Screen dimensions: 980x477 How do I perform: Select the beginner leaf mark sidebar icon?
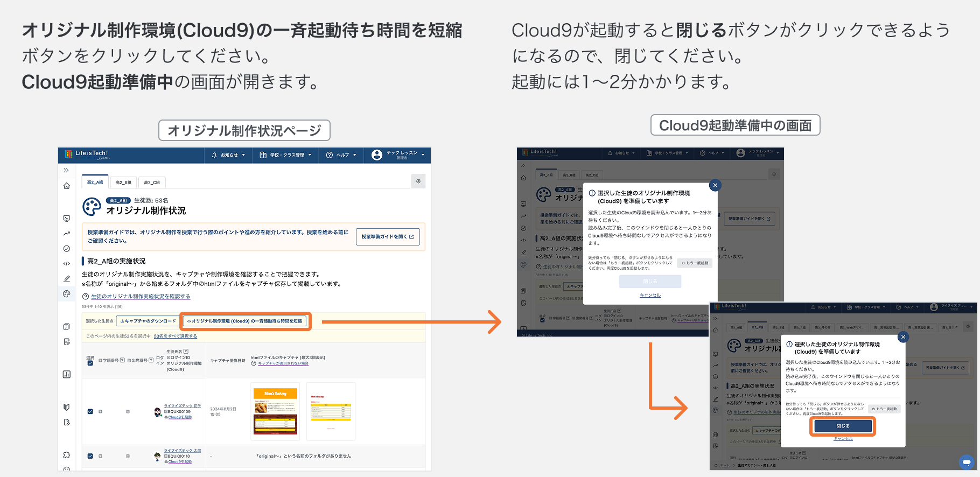point(67,407)
